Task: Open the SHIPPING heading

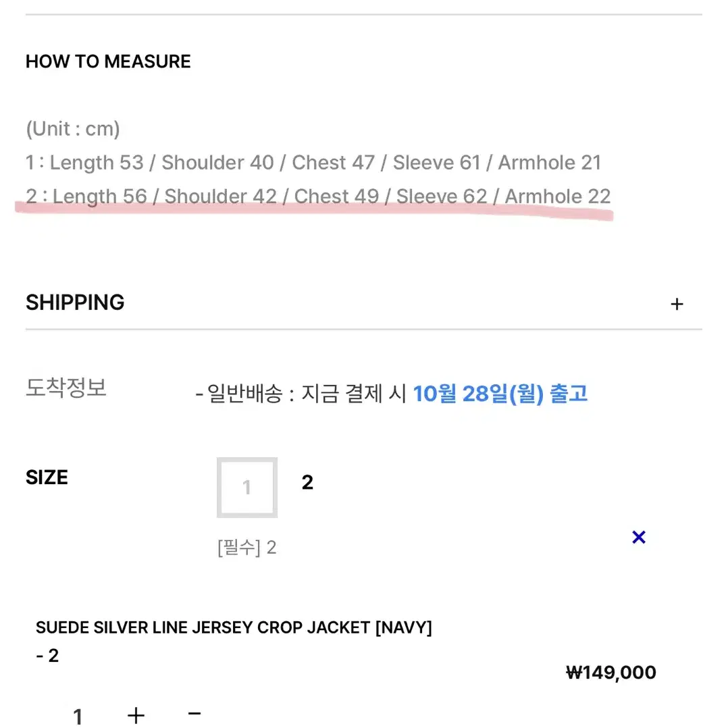Action: point(75,303)
